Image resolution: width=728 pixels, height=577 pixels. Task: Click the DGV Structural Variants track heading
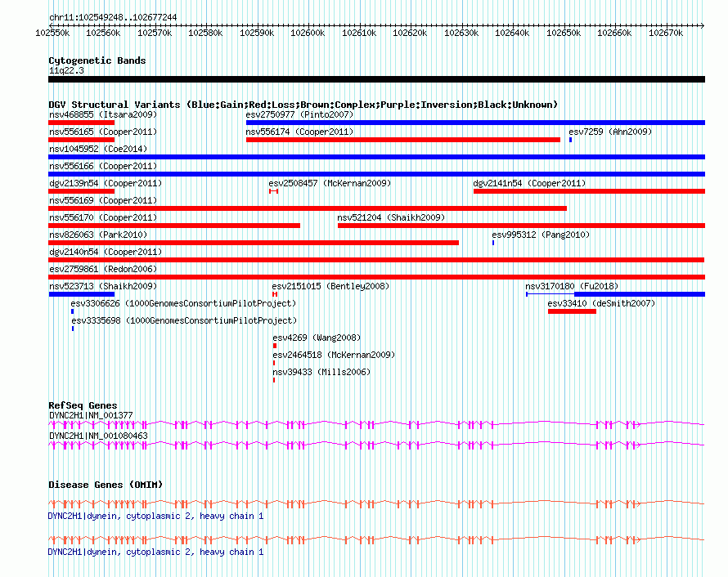(303, 105)
